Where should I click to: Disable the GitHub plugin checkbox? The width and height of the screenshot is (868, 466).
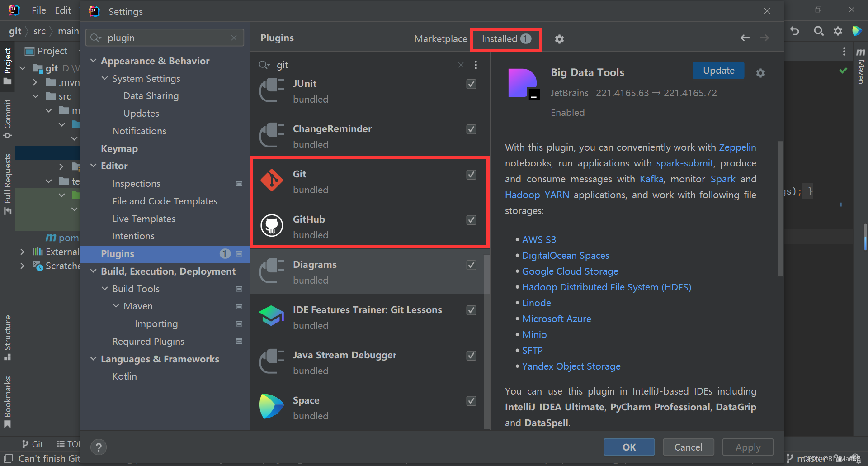coord(471,220)
